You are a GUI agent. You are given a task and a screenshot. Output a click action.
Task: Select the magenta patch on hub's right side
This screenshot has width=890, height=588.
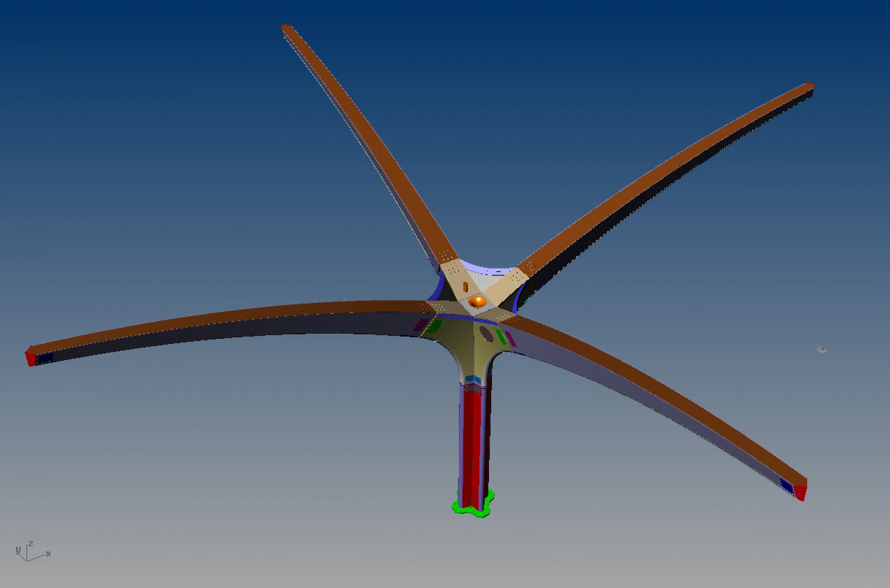[510, 339]
